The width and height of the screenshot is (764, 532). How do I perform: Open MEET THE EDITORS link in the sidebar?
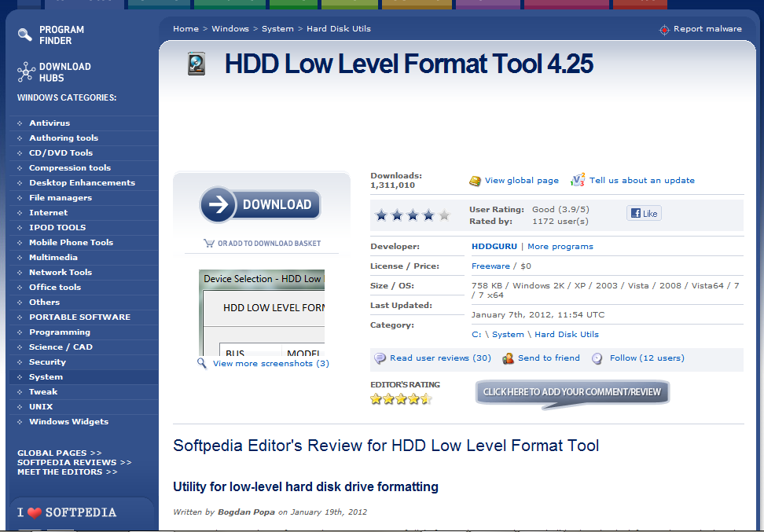[68, 472]
